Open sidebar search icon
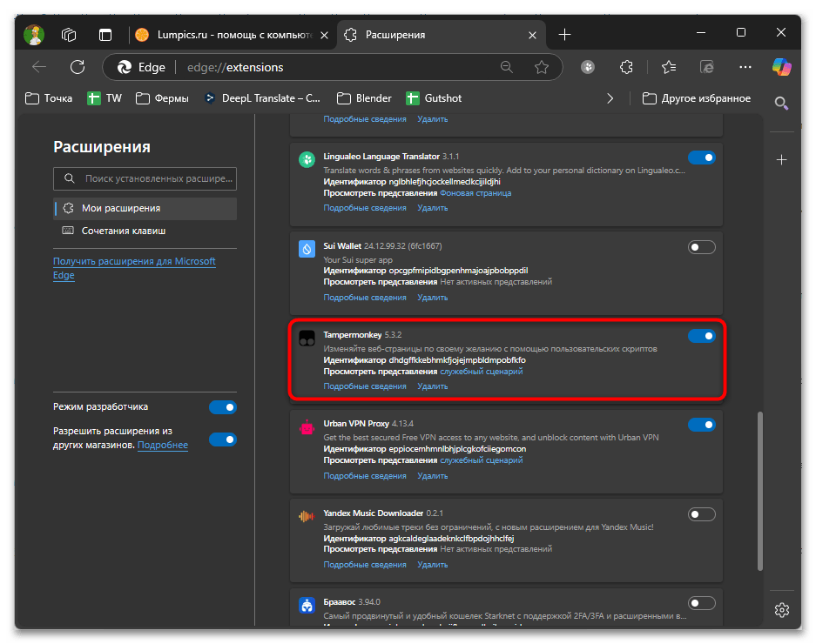Viewport: 816px width, 644px height. [782, 103]
